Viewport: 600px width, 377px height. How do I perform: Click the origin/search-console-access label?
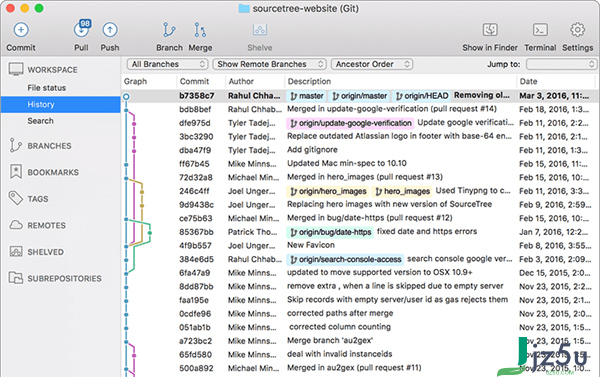[x=345, y=259]
